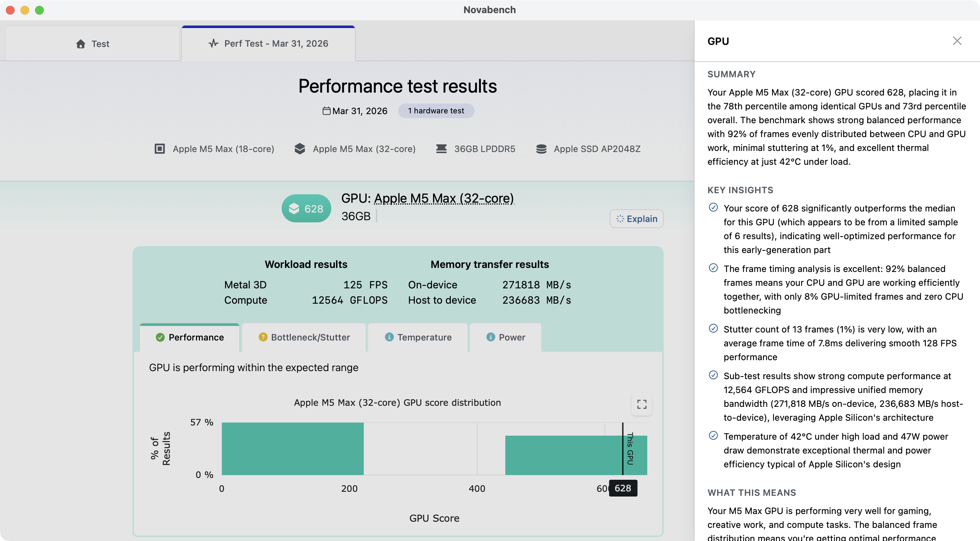980x541 pixels.
Task: Close the GPU summary side panel
Action: point(957,41)
